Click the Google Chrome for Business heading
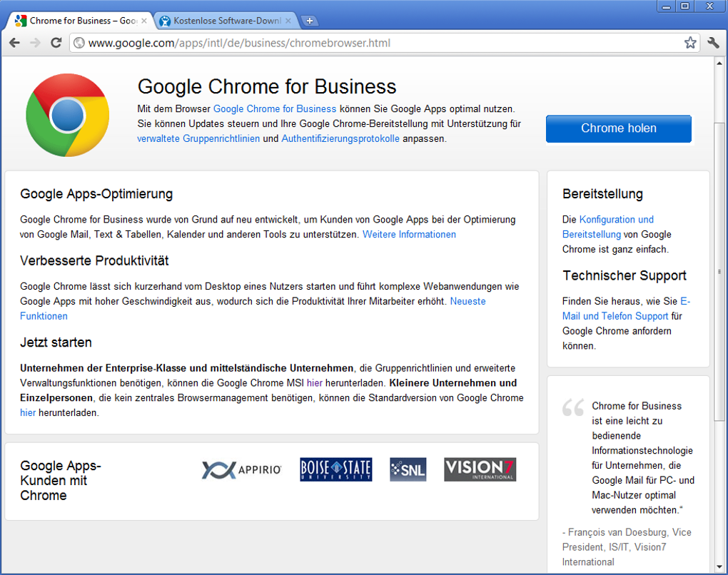 pyautogui.click(x=267, y=87)
